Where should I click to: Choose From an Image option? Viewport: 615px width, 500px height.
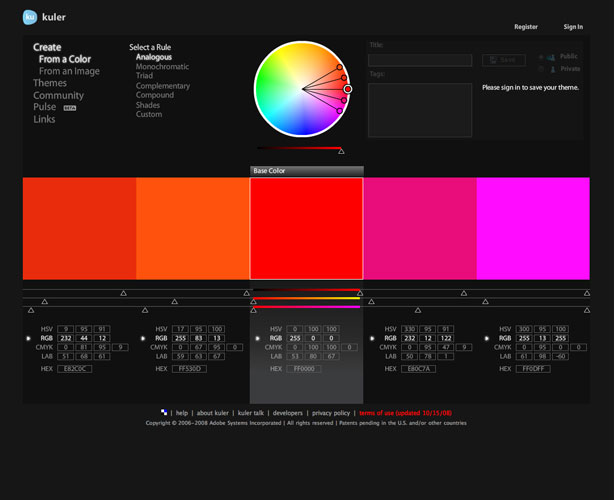coord(69,71)
